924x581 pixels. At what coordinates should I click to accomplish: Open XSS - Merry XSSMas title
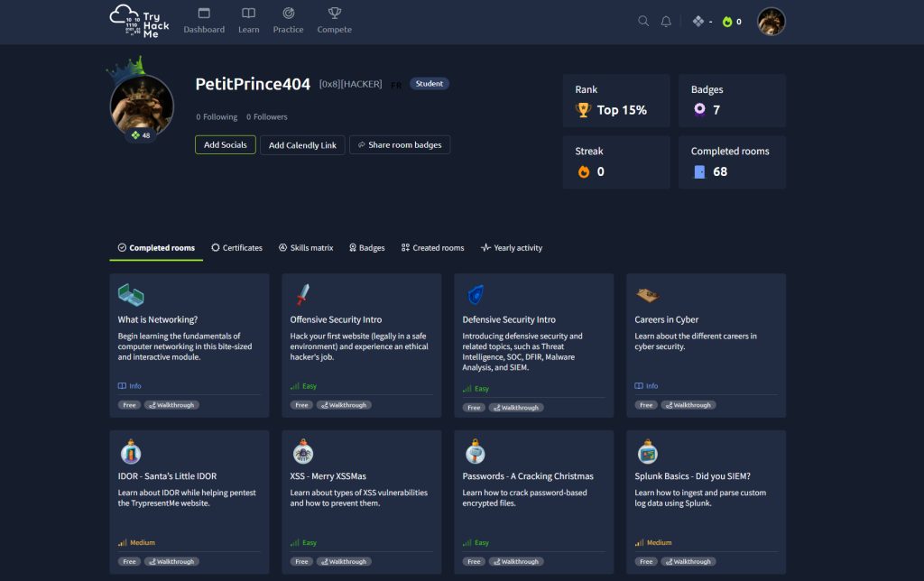(x=328, y=476)
